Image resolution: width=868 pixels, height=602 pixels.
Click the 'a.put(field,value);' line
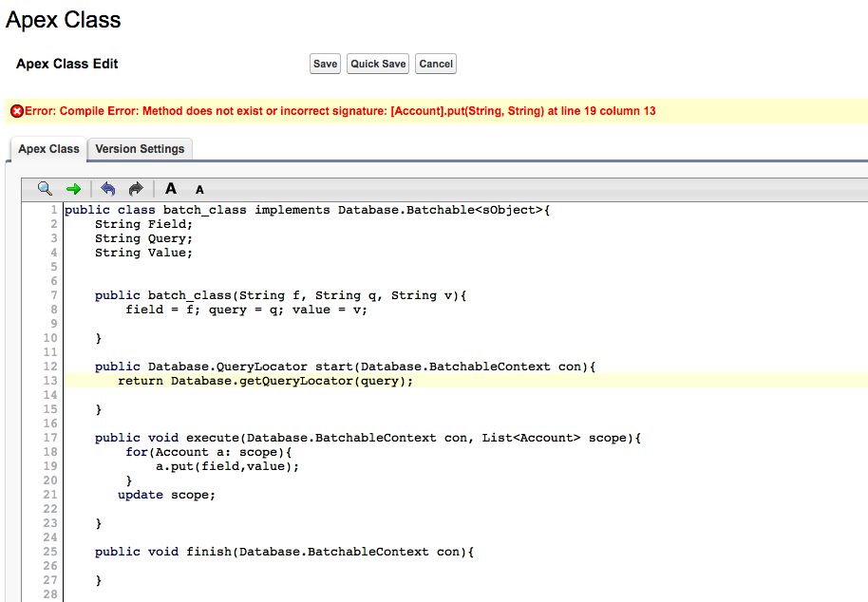point(227,466)
